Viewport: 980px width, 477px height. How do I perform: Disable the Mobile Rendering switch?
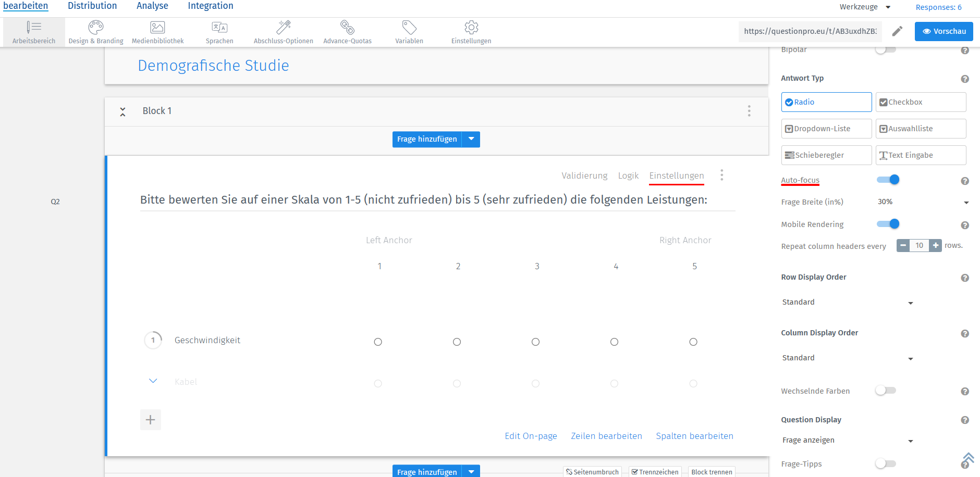[888, 224]
